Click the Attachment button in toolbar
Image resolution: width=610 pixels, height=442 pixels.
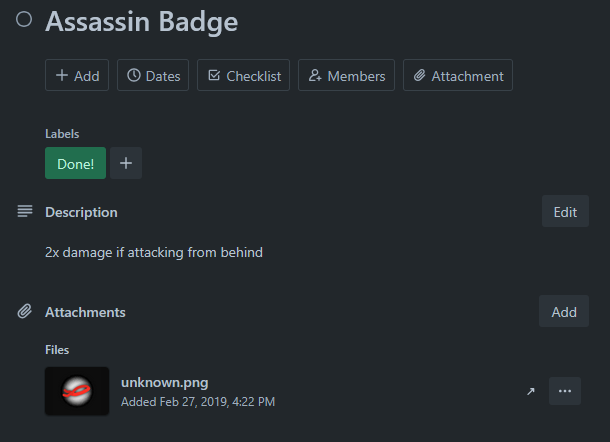[x=458, y=75]
